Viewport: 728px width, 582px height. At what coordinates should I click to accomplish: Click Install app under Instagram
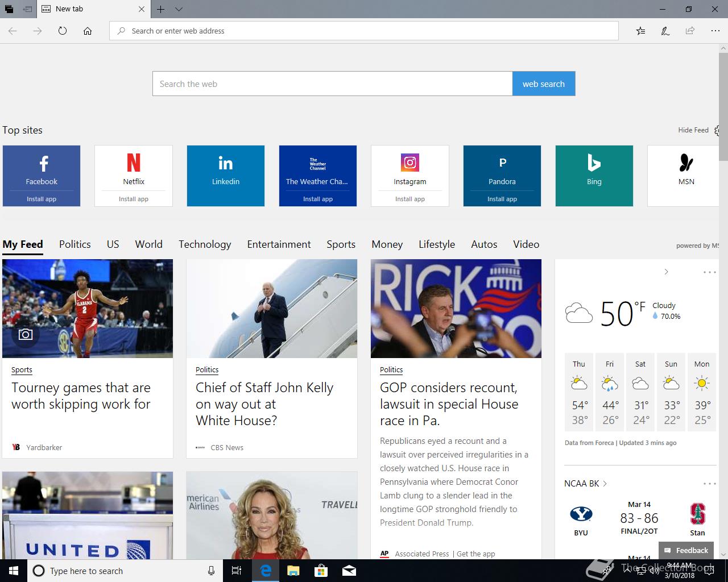click(410, 199)
